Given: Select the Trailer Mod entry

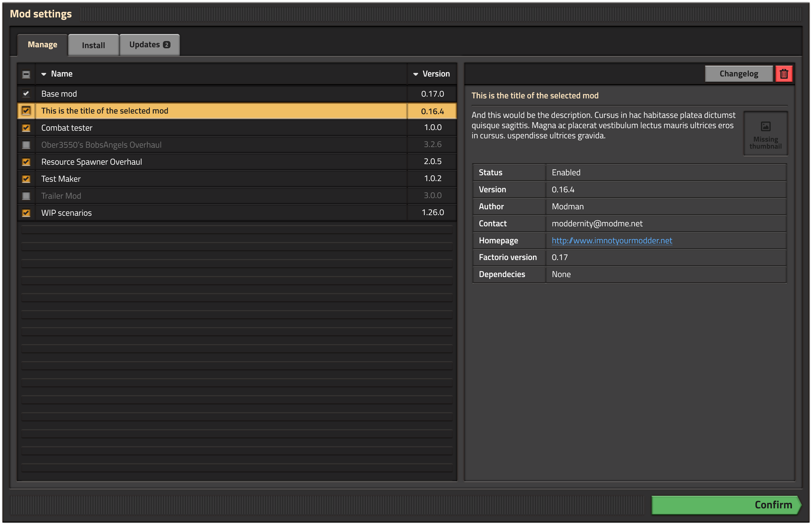Looking at the screenshot, I should 237,195.
